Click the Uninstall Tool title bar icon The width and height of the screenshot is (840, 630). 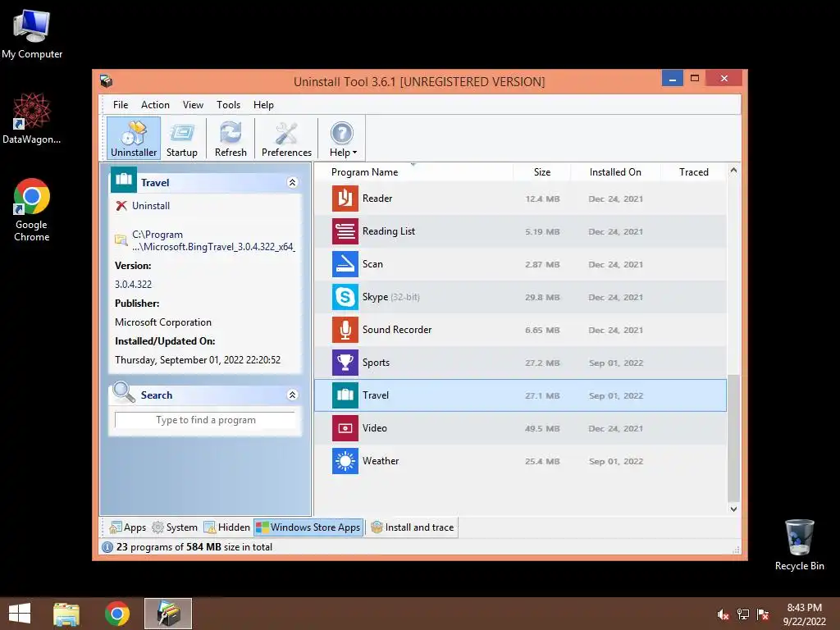(106, 81)
